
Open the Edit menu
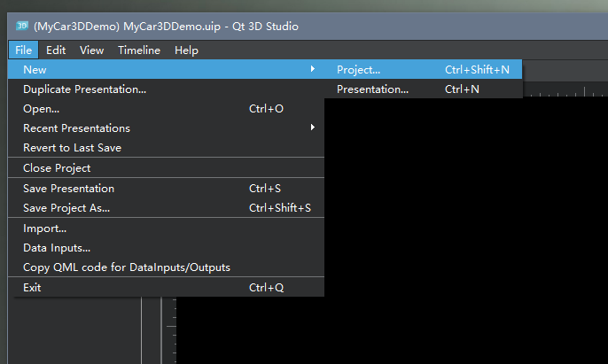[56, 50]
